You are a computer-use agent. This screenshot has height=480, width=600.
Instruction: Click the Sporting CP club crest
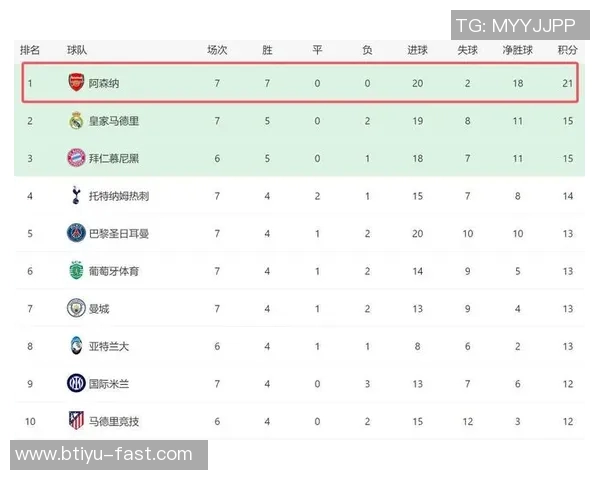pyautogui.click(x=76, y=270)
